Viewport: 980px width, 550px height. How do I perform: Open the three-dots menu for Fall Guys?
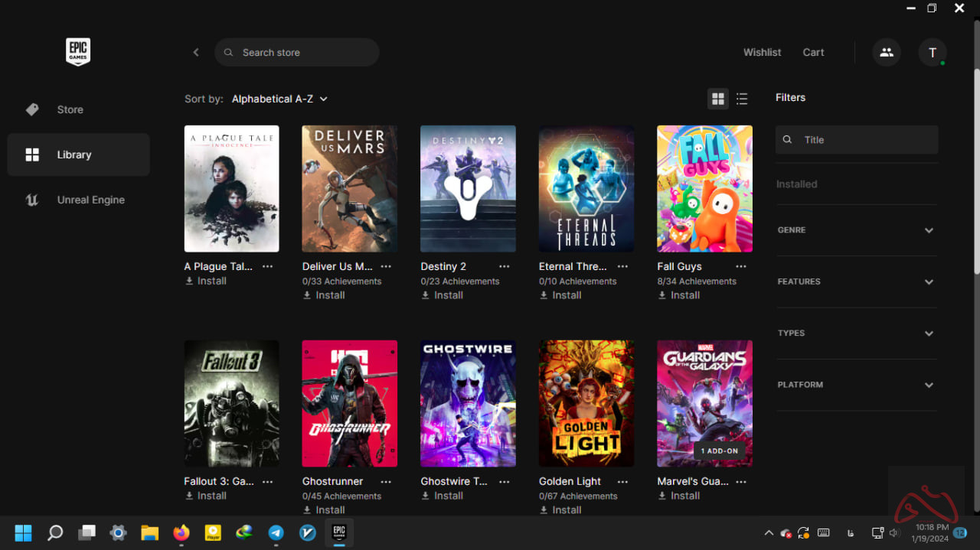(740, 266)
